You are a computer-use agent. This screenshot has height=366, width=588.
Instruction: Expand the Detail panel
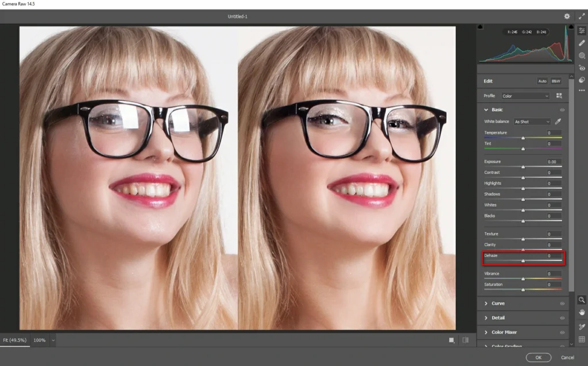[x=486, y=318]
